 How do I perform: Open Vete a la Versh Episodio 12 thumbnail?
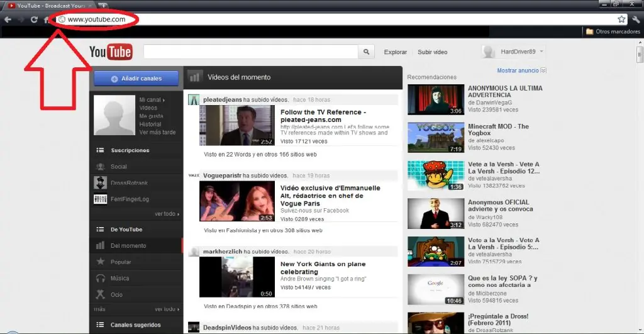coord(436,176)
